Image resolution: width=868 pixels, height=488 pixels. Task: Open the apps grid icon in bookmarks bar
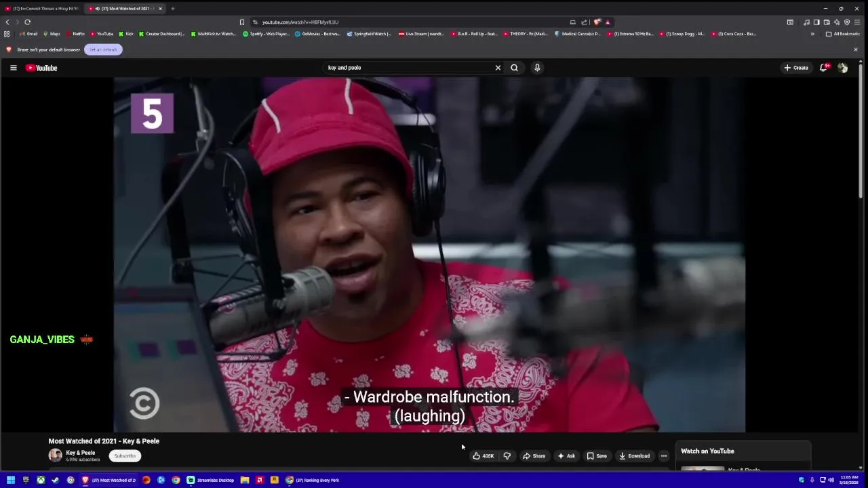(7, 34)
